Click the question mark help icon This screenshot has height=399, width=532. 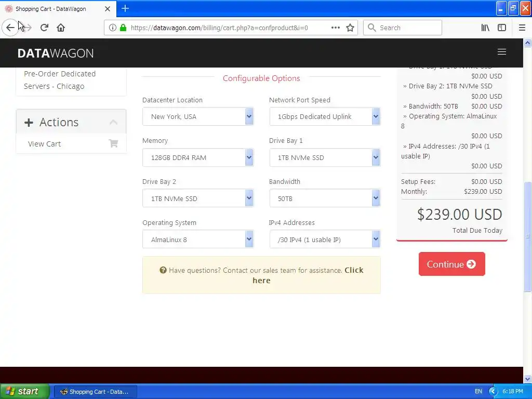[163, 270]
